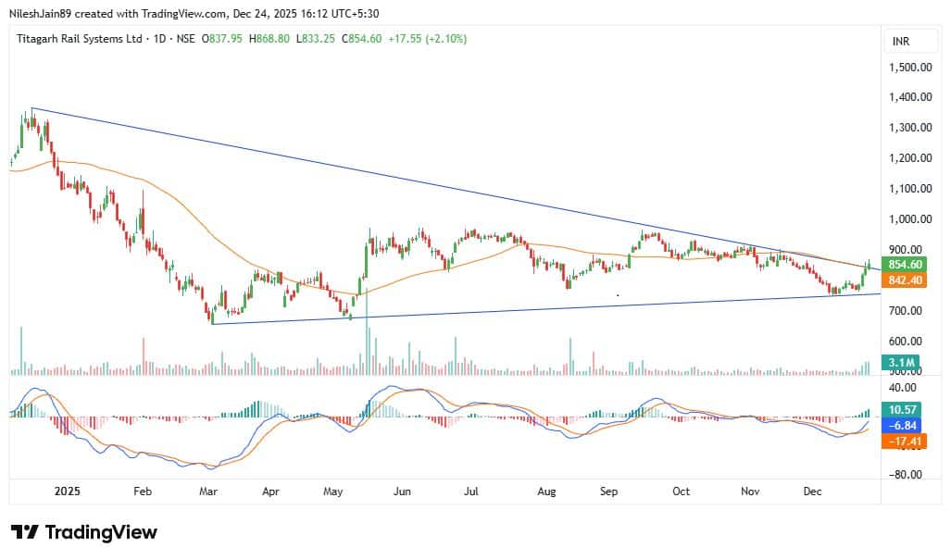Viewport: 951px width, 560px height.
Task: Click the May label on time axis
Action: pos(333,491)
